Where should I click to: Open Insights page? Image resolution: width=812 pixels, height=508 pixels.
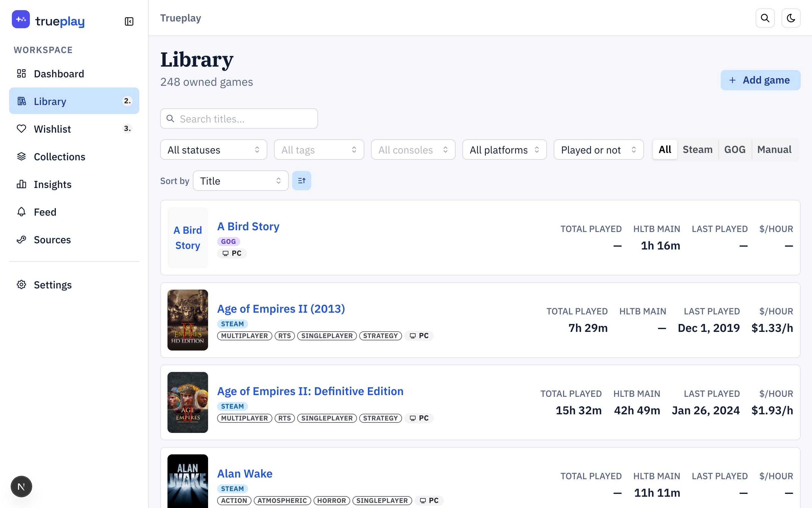[x=74, y=185]
